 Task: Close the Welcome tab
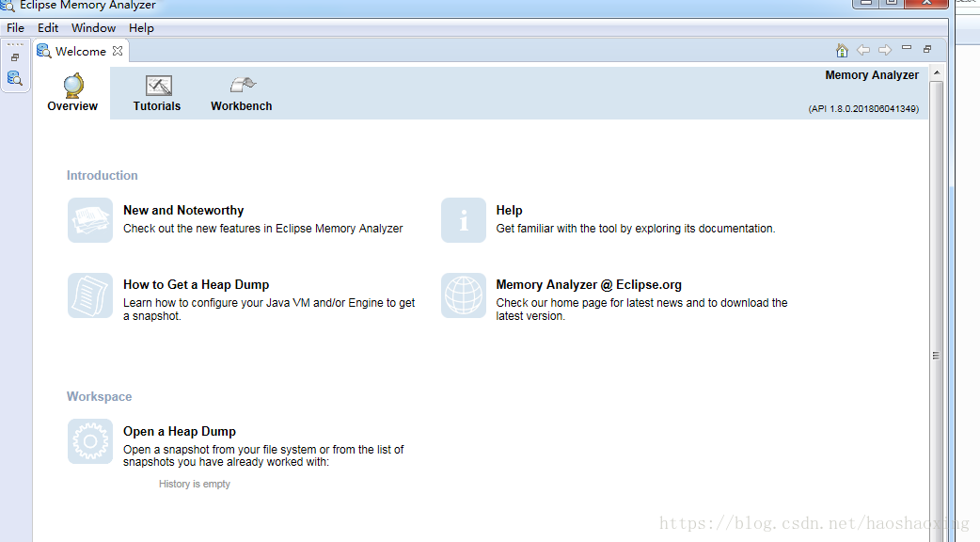point(118,51)
